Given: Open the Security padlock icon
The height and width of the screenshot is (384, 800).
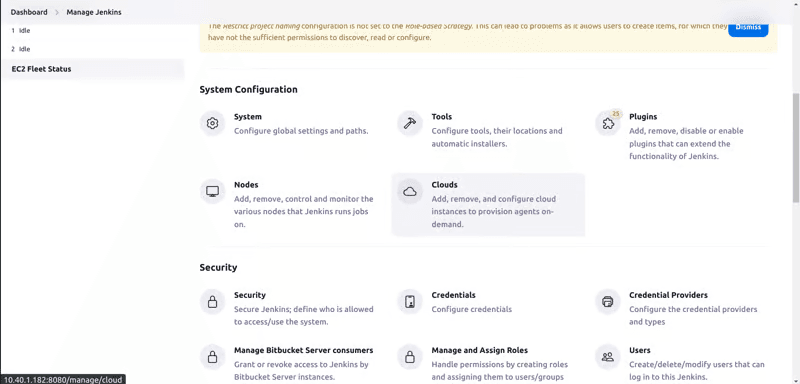Looking at the screenshot, I should [x=212, y=302].
